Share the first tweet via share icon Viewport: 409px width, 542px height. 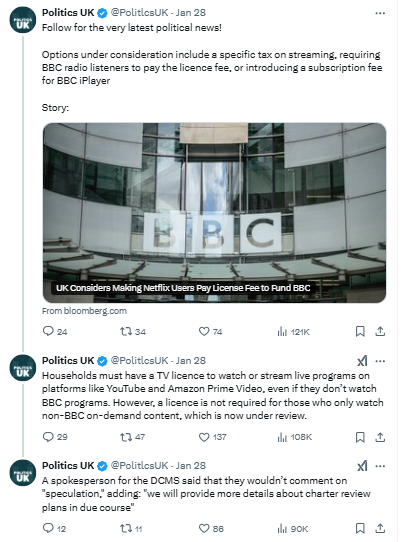click(380, 331)
